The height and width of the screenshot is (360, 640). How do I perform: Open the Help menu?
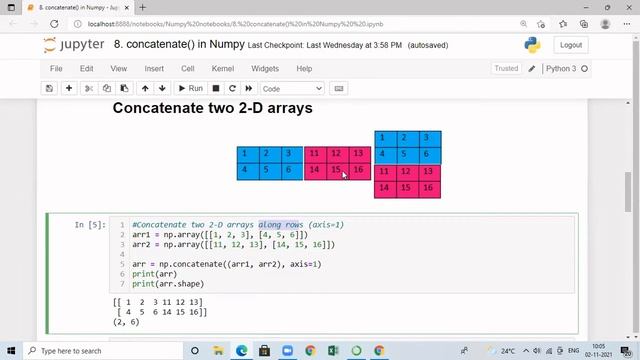pos(304,69)
